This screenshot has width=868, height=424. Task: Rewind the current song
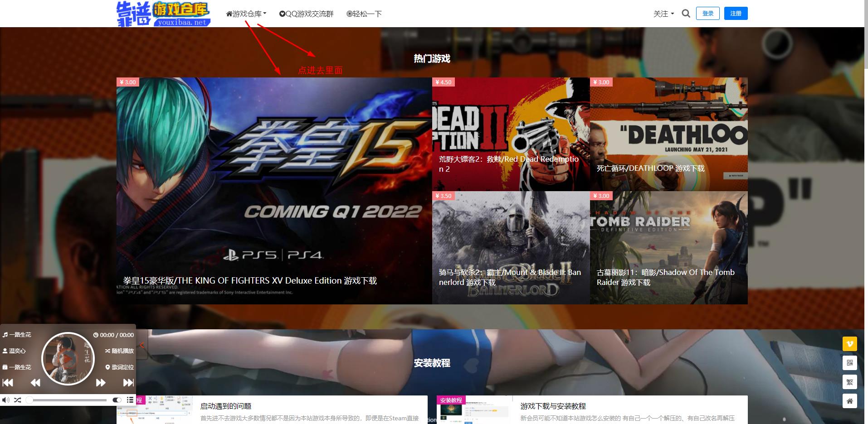[x=35, y=383]
